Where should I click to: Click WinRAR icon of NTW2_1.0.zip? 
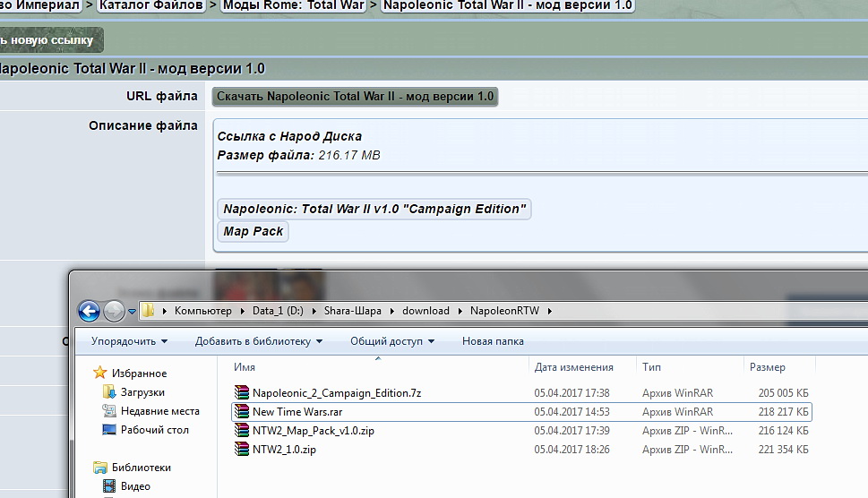click(x=242, y=450)
